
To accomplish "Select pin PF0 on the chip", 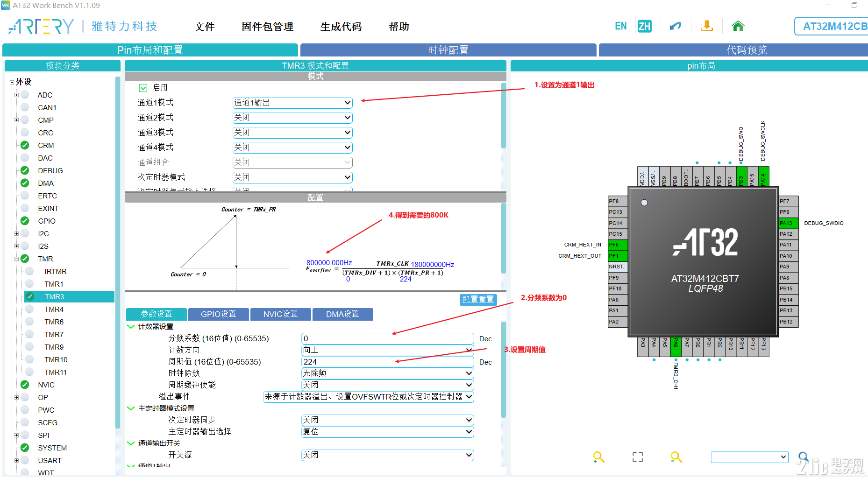I will (618, 245).
